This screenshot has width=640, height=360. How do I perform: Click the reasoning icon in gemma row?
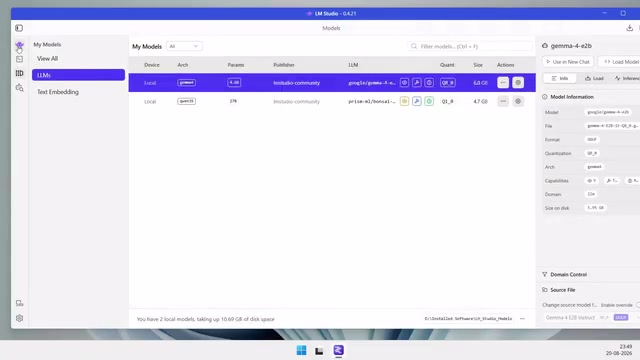coord(429,82)
